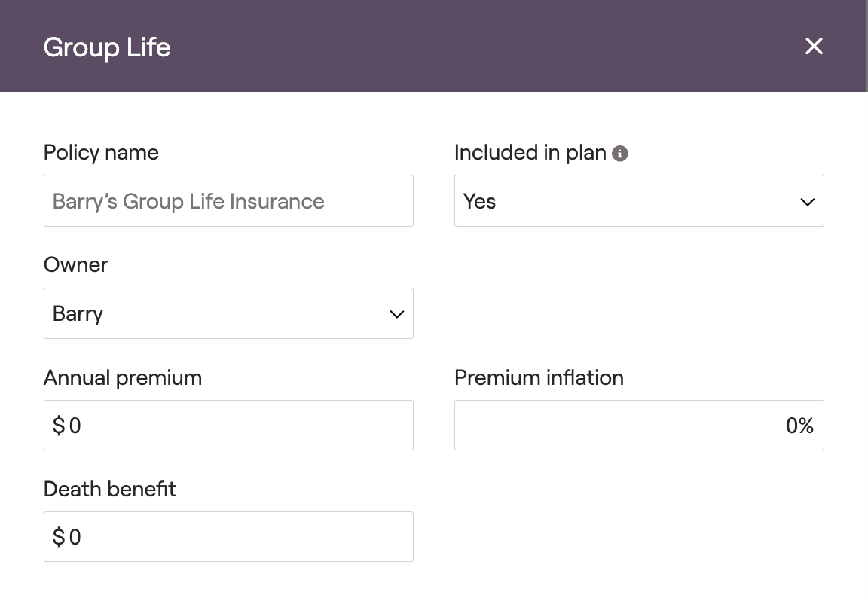Image resolution: width=868 pixels, height=601 pixels.
Task: Click the Owner label
Action: [x=76, y=265]
